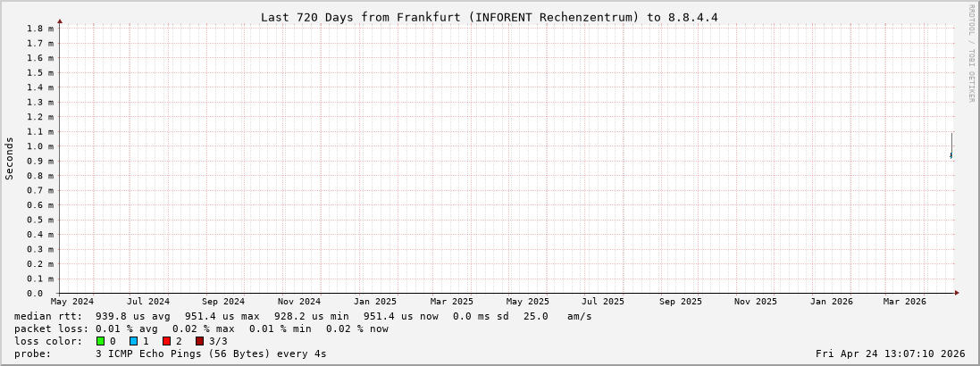Screen dimensions: 980x366
Task: Click the packet loss statistics line
Action: pyautogui.click(x=201, y=329)
